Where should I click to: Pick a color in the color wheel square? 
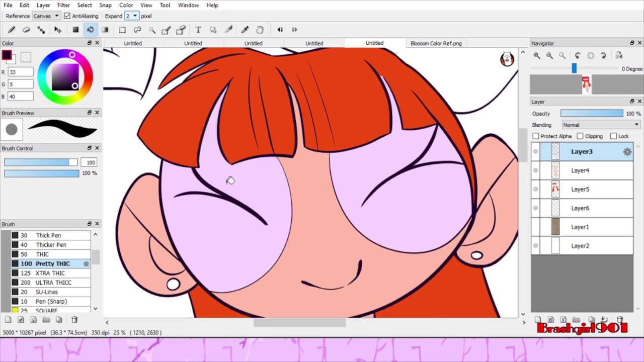(65, 78)
